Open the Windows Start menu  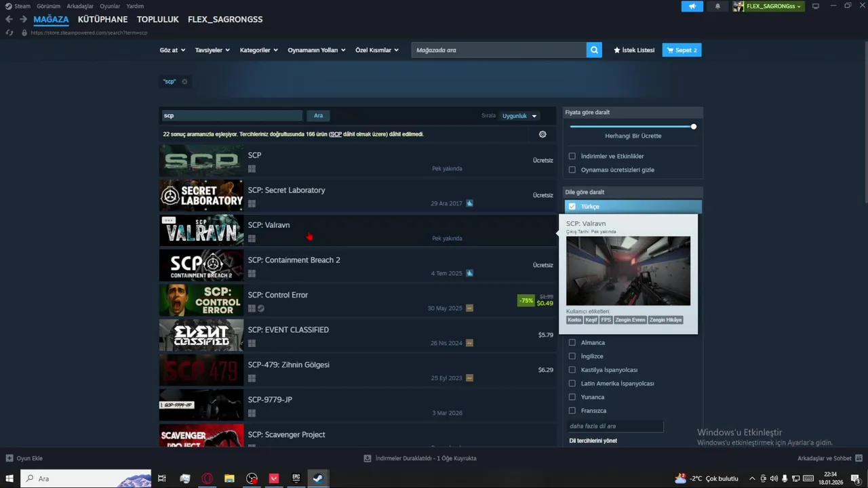pyautogui.click(x=9, y=479)
